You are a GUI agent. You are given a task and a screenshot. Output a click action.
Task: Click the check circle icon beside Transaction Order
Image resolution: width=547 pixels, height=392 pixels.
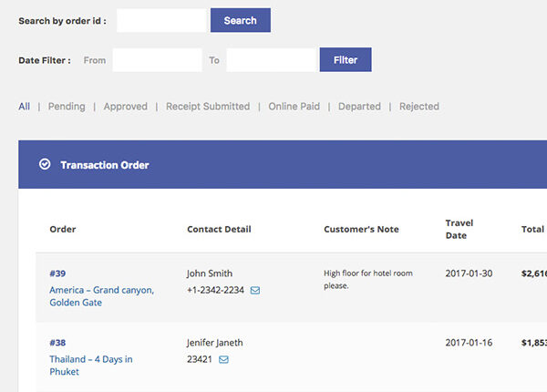pos(45,165)
